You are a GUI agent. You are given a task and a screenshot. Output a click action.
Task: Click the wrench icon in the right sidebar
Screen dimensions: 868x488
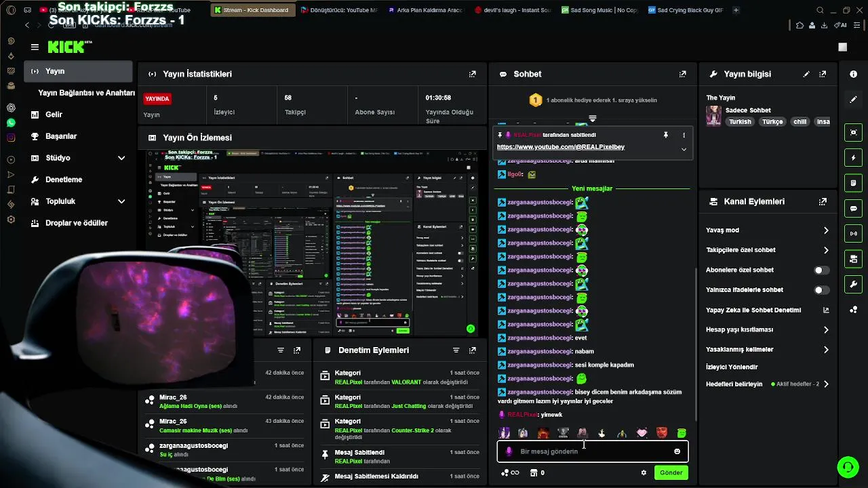click(854, 284)
